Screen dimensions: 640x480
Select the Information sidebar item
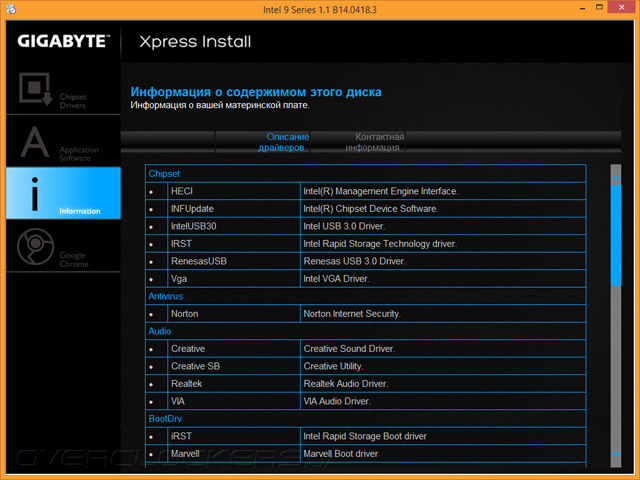63,193
